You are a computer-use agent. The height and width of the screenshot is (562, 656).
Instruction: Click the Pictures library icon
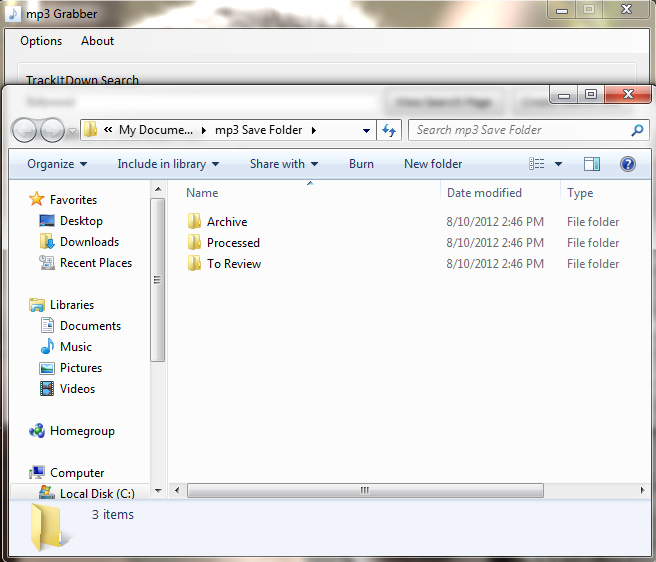47,368
